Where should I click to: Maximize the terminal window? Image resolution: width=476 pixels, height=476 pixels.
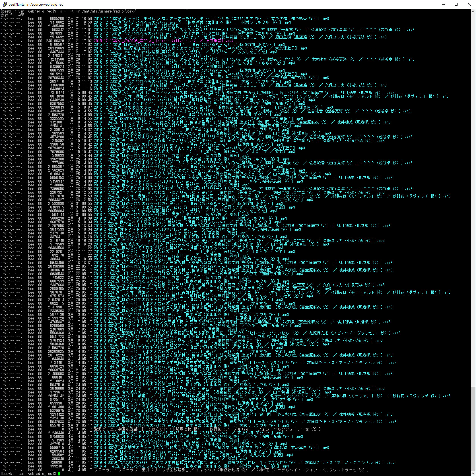456,4
